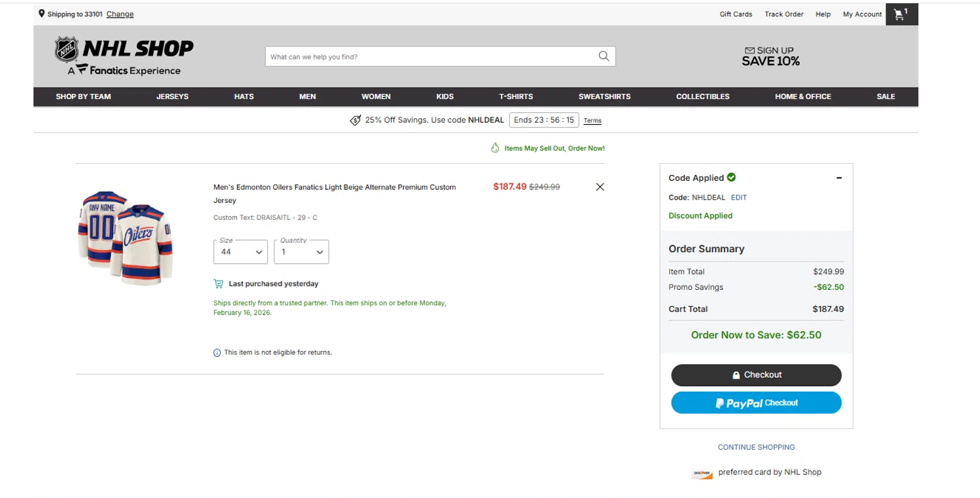The width and height of the screenshot is (980, 498).
Task: Click the location pin shipping icon
Action: tap(42, 14)
